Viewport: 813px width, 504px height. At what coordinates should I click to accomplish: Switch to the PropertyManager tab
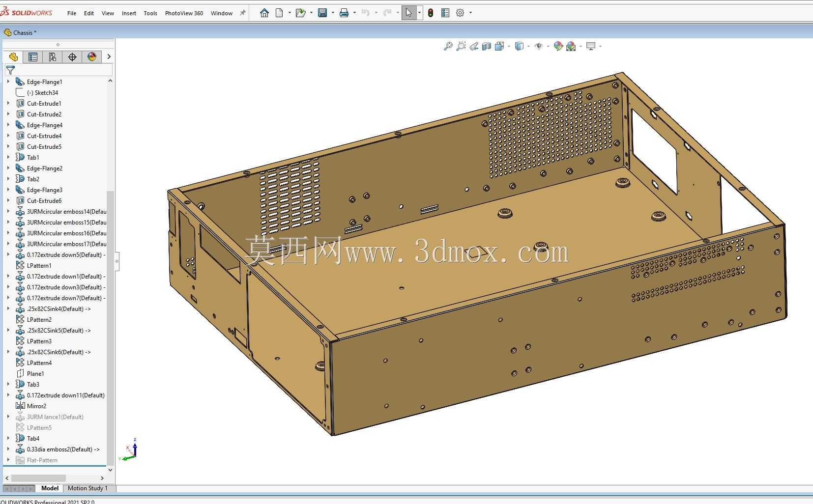33,57
